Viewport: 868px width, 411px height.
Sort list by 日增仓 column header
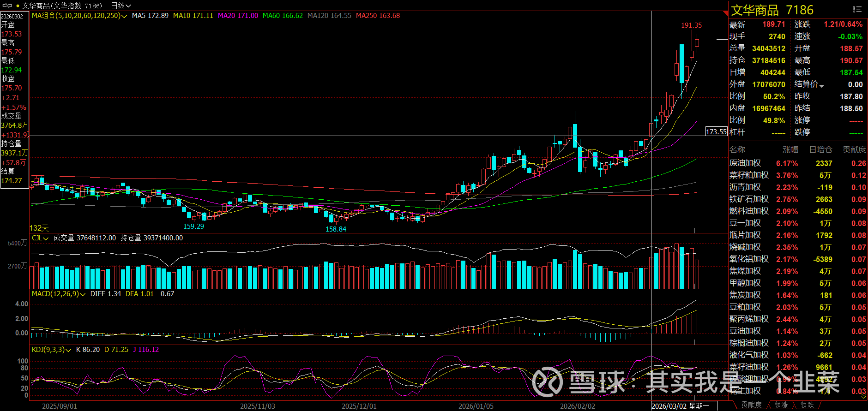pyautogui.click(x=821, y=149)
